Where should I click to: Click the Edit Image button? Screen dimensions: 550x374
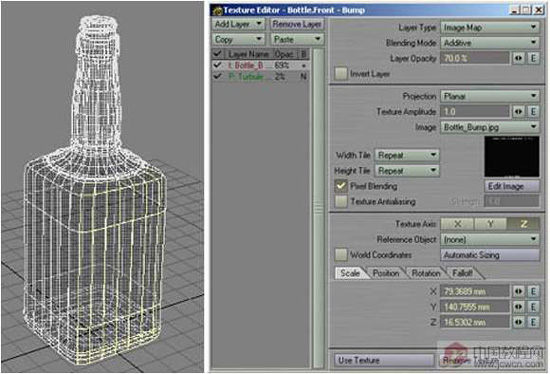coord(512,186)
